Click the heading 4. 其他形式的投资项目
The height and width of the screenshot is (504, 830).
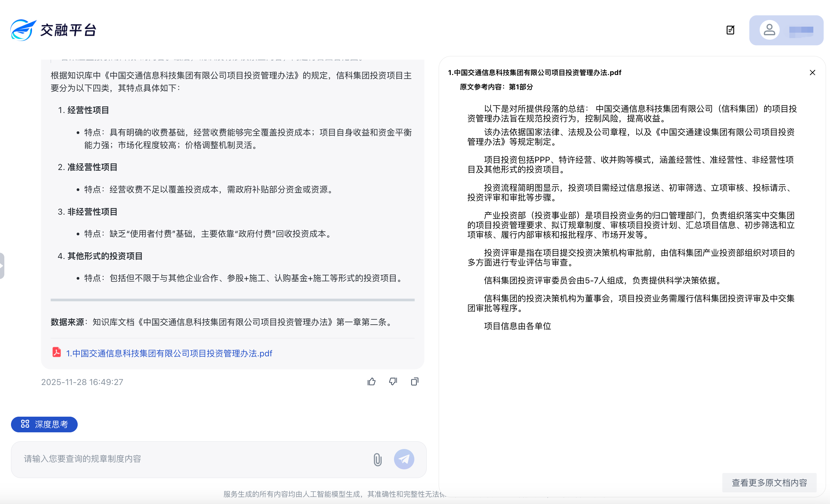(100, 256)
